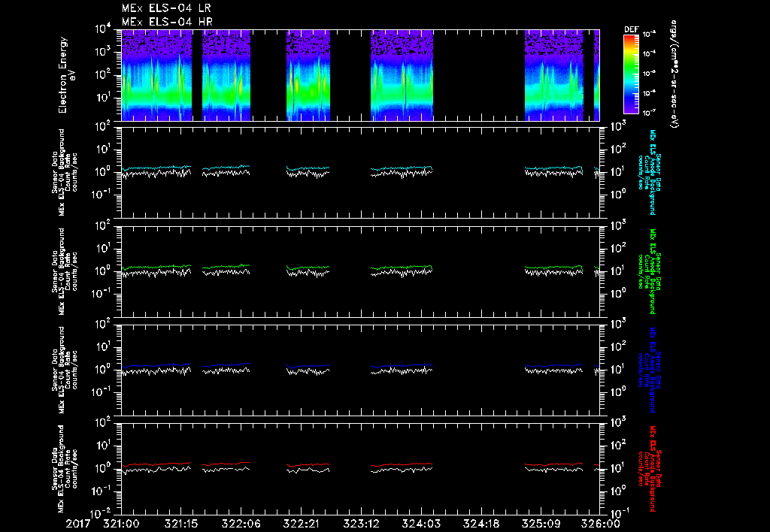This screenshot has height=532, width=770.
Task: Click the '326:00' time axis label
Action: tap(602, 524)
